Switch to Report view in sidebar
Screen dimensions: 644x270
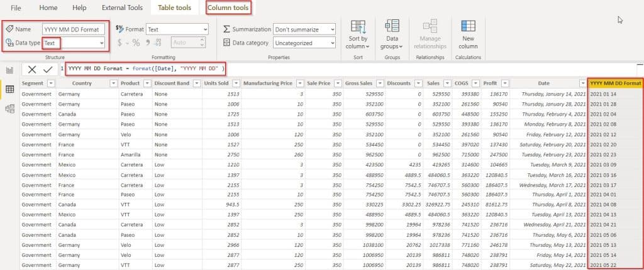[x=9, y=70]
